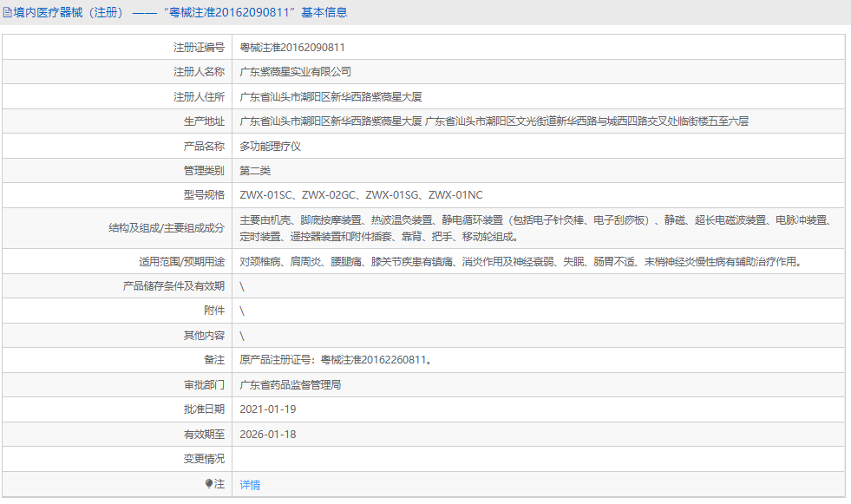
Task: Click the 结构及组成/主要组成成分 label
Action: pos(166,228)
